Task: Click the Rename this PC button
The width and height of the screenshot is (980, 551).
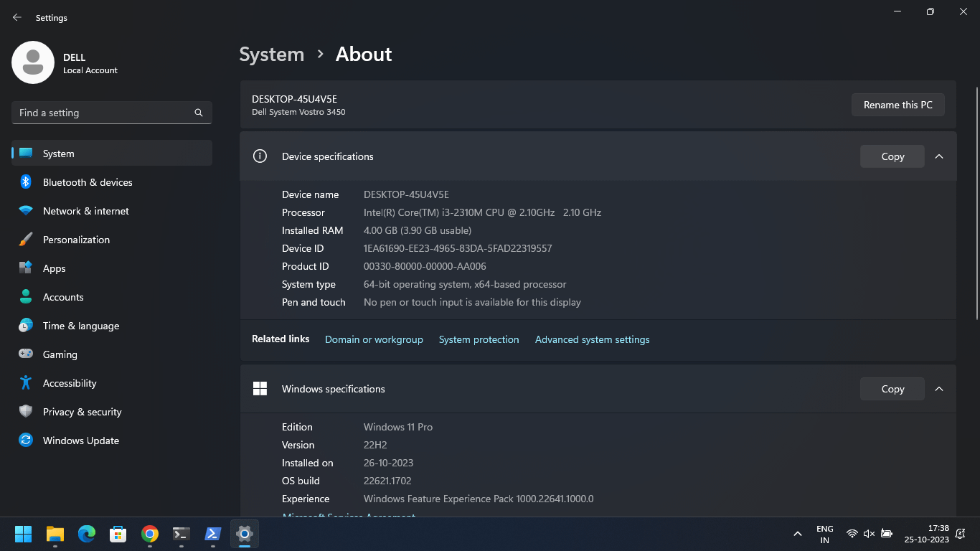Action: pyautogui.click(x=897, y=105)
